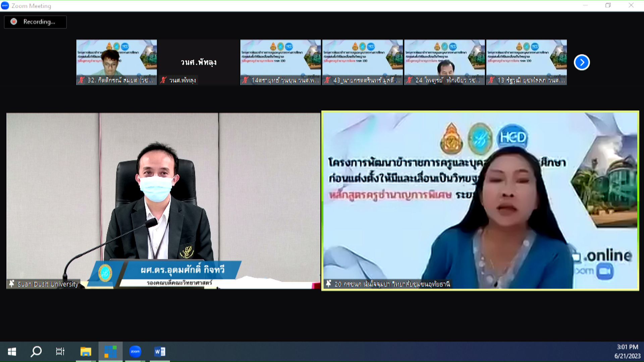Screen dimensions: 644x362
Task: Click the Recording indicator button
Action: click(x=35, y=22)
